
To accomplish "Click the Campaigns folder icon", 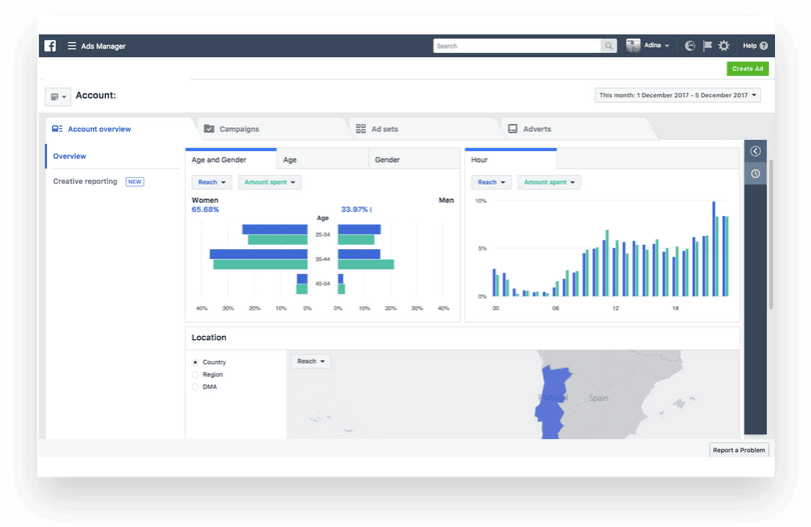I will [209, 129].
